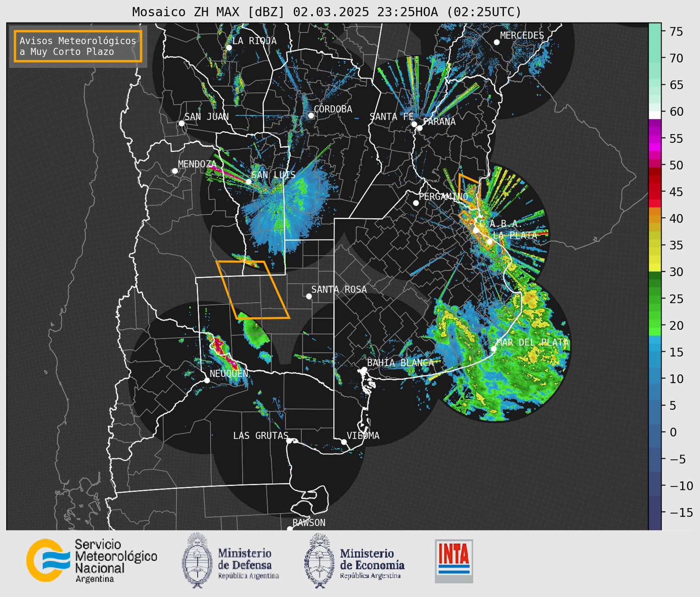Click the 60 dBZ white swatch on colorbar
Viewport: 700px width, 597px height.
click(655, 115)
